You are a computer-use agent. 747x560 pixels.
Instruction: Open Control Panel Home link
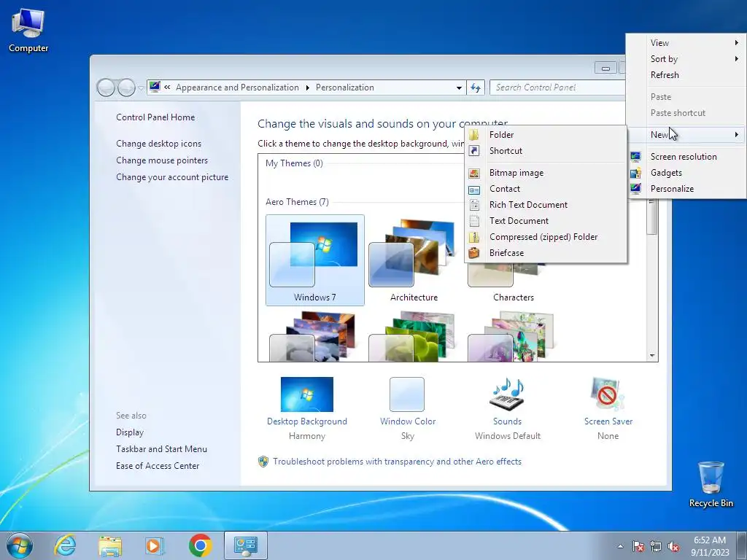pos(155,117)
